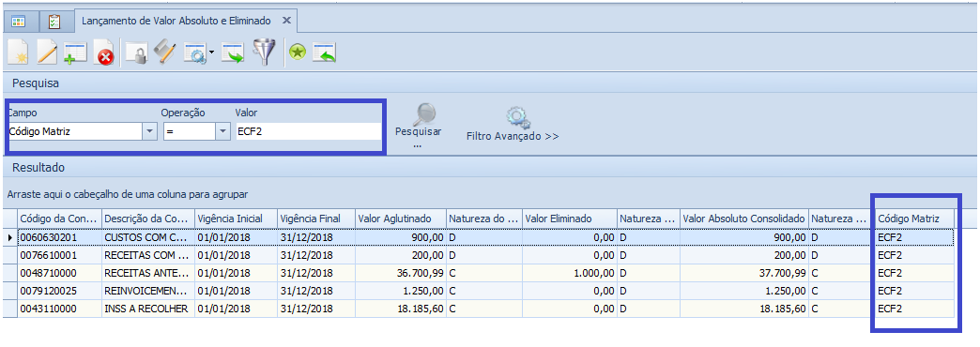Expand the Campo combo box
Image resolution: width=980 pixels, height=347 pixels.
[149, 131]
